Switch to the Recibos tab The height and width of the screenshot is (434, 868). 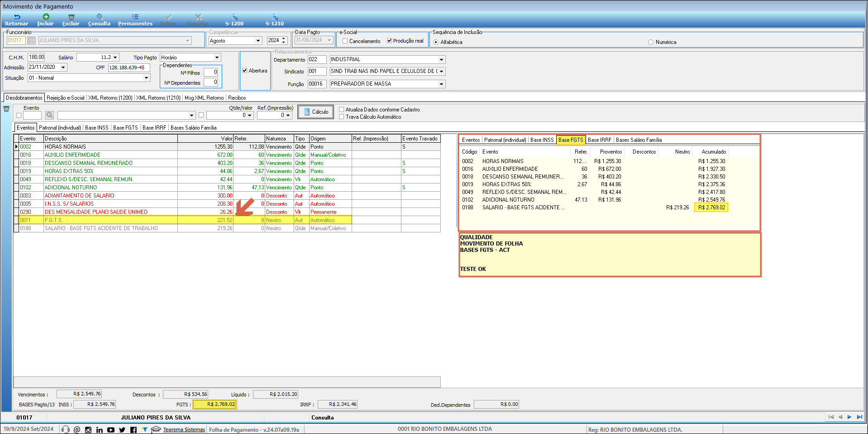point(237,98)
